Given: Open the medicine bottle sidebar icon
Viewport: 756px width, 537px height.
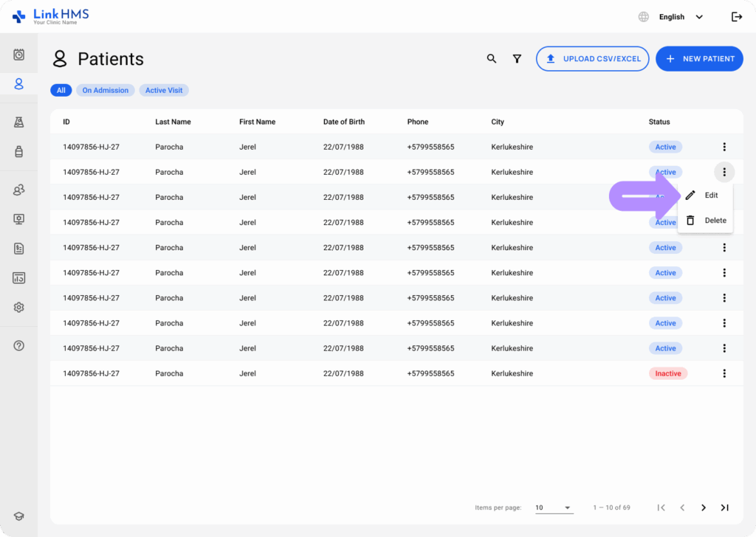Looking at the screenshot, I should tap(19, 151).
